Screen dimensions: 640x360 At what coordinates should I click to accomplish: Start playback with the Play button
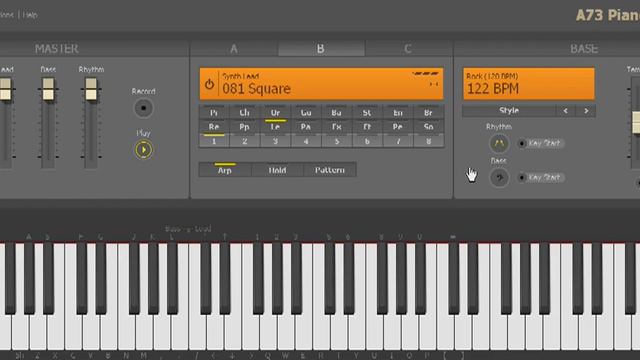tap(143, 150)
